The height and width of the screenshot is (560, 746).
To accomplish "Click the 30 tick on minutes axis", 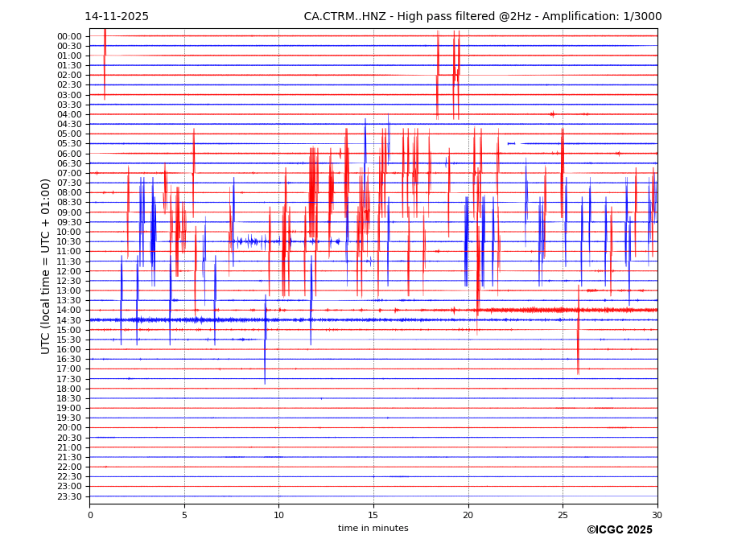I will point(657,515).
